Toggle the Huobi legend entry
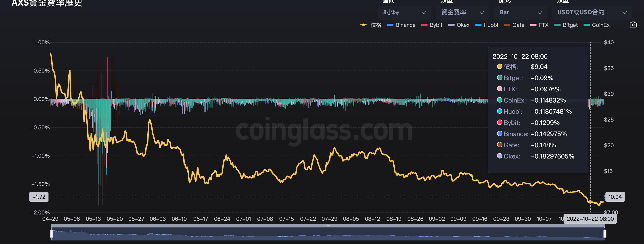 (x=486, y=25)
